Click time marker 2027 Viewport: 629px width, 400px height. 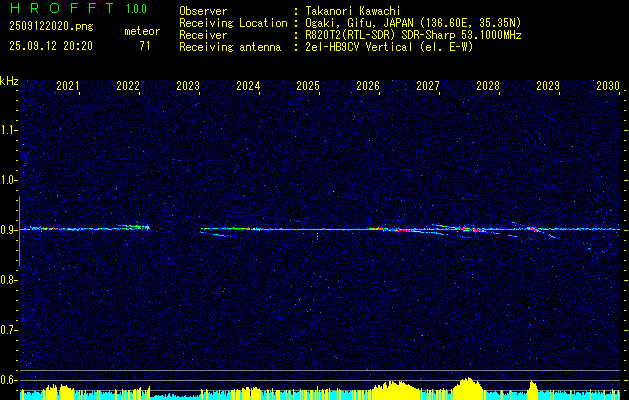428,85
